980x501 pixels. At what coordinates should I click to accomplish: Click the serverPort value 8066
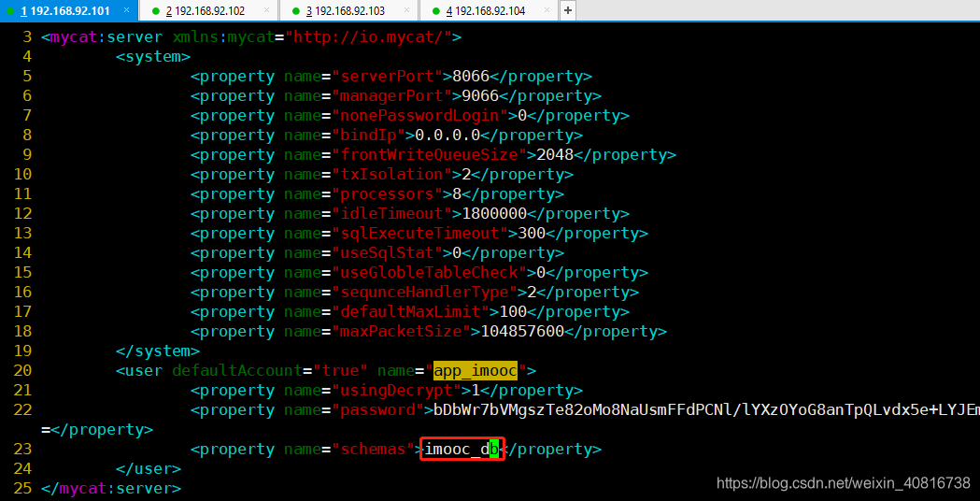pyautogui.click(x=471, y=77)
